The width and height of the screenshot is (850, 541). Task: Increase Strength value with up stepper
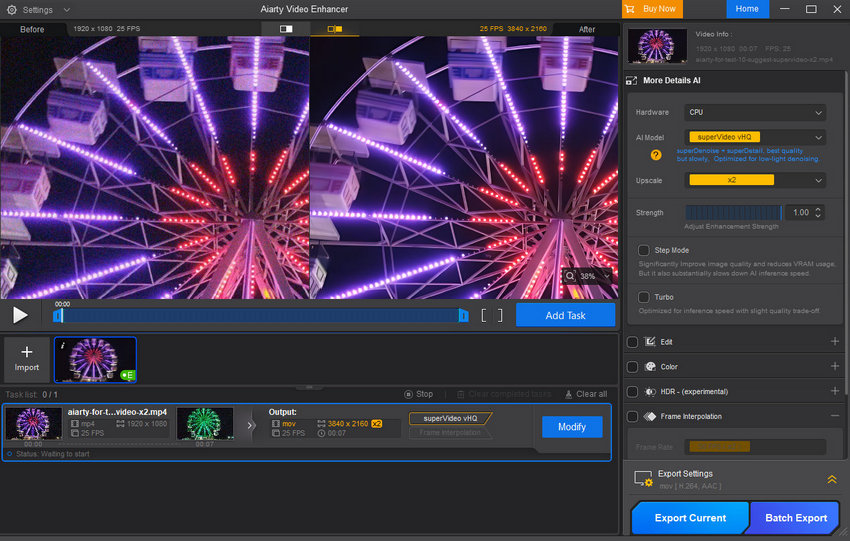[818, 209]
